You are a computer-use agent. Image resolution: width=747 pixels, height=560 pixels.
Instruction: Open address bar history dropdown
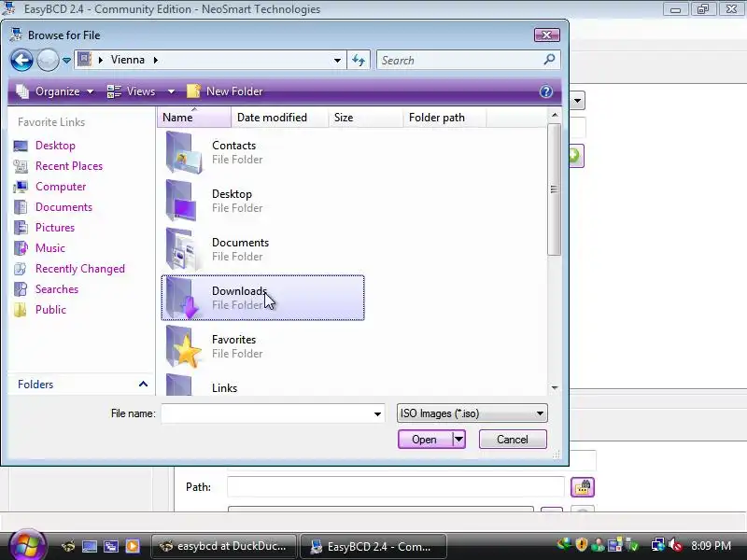pyautogui.click(x=337, y=61)
